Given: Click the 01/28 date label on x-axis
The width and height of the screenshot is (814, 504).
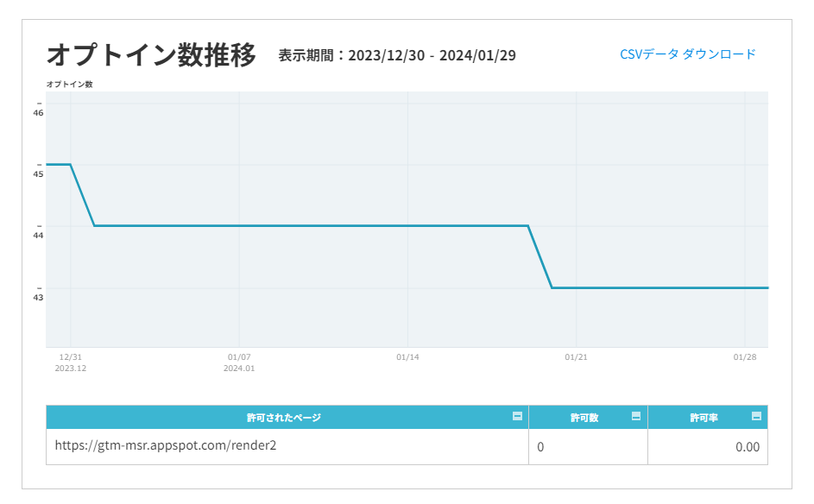Looking at the screenshot, I should [x=744, y=357].
